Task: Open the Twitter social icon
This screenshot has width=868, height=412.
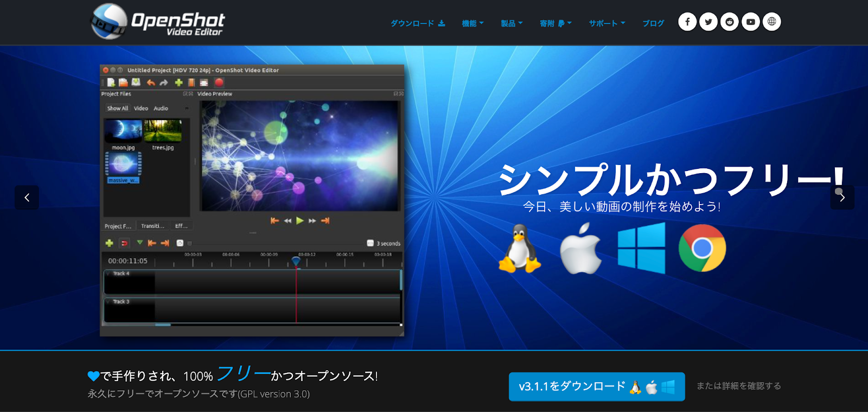Action: [709, 22]
